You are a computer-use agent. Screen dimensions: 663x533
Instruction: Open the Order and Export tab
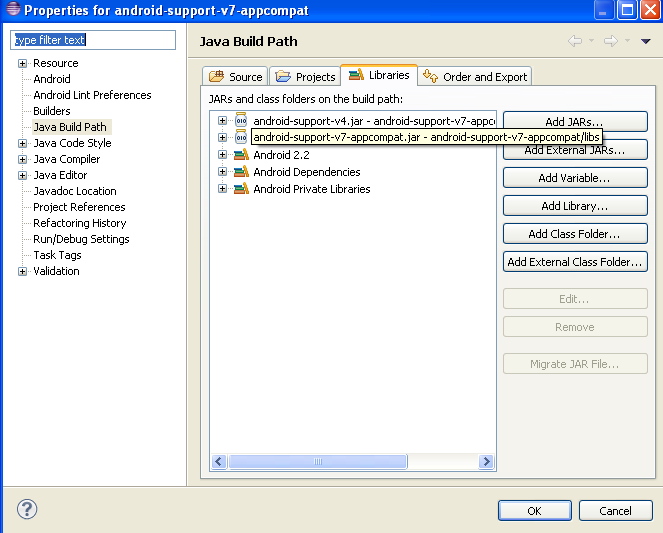coord(475,77)
